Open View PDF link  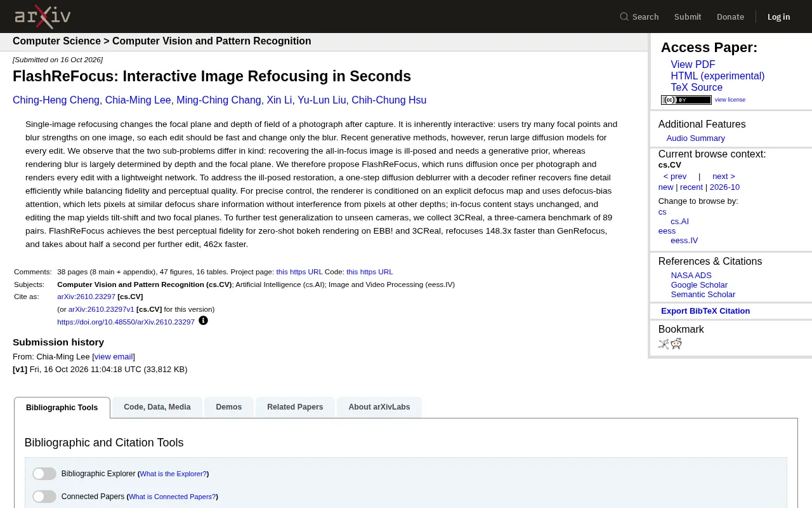click(693, 65)
